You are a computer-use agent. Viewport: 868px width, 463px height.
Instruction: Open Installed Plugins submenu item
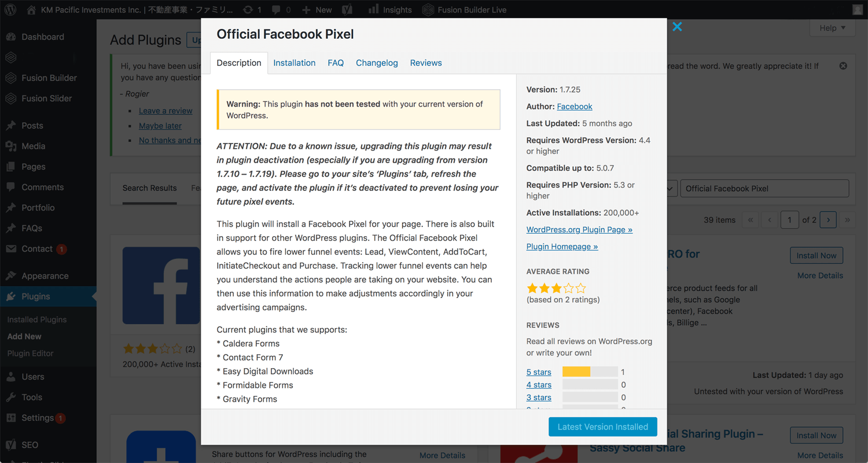[x=37, y=319]
